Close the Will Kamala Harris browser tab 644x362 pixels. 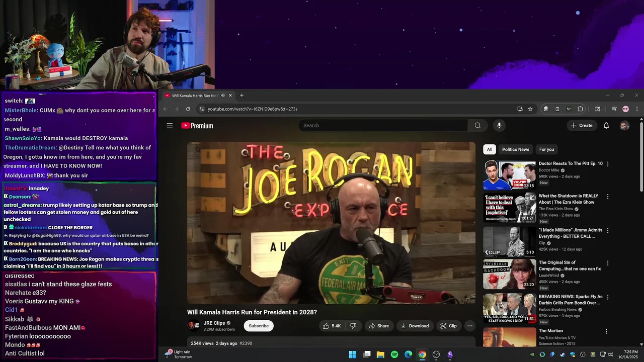(230, 96)
